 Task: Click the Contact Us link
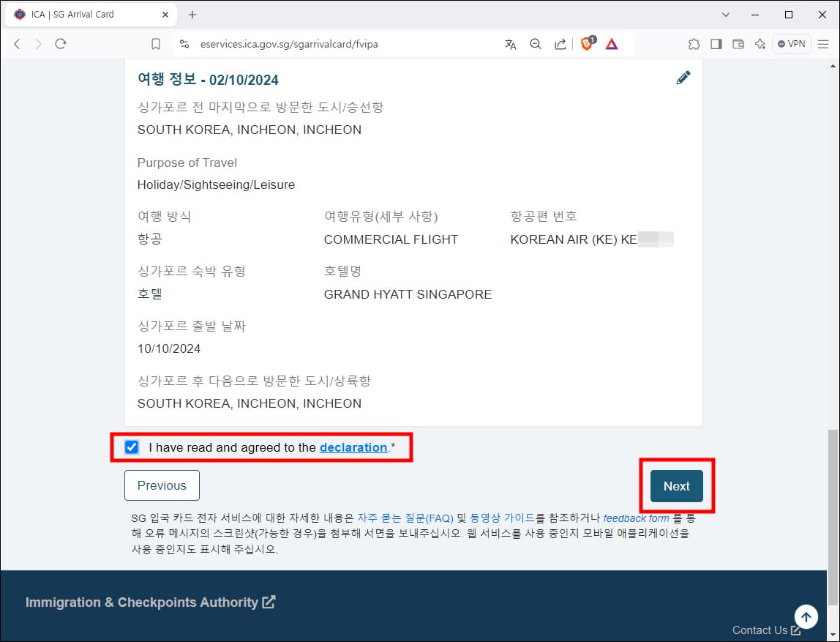click(760, 630)
